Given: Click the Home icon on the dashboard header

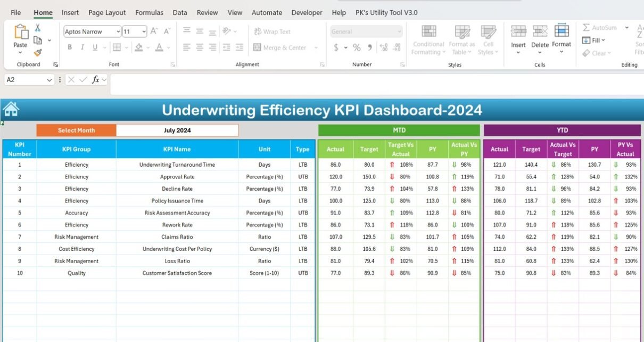Looking at the screenshot, I should click(11, 109).
